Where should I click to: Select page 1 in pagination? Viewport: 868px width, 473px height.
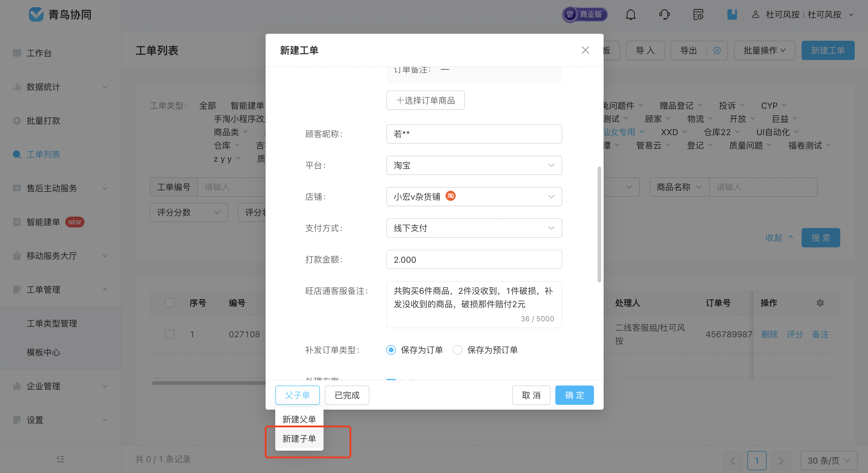(756, 460)
